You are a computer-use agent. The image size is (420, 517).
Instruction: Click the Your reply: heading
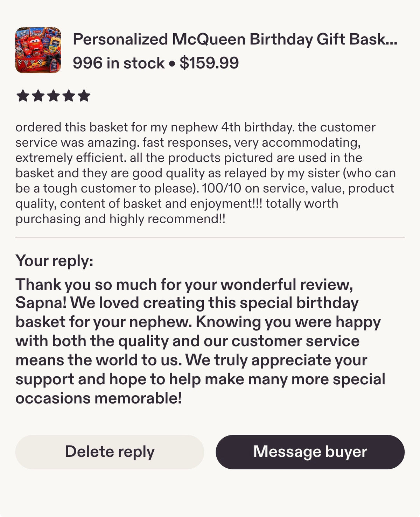click(54, 261)
